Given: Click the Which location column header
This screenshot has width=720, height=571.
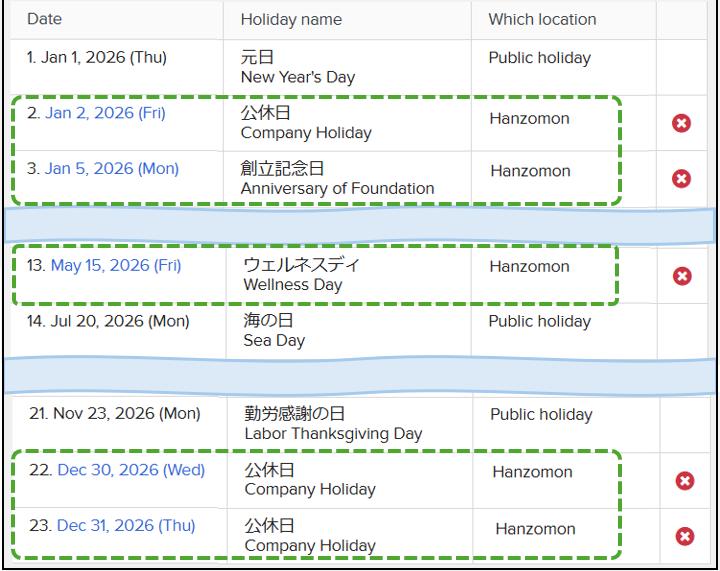Looking at the screenshot, I should [x=542, y=19].
